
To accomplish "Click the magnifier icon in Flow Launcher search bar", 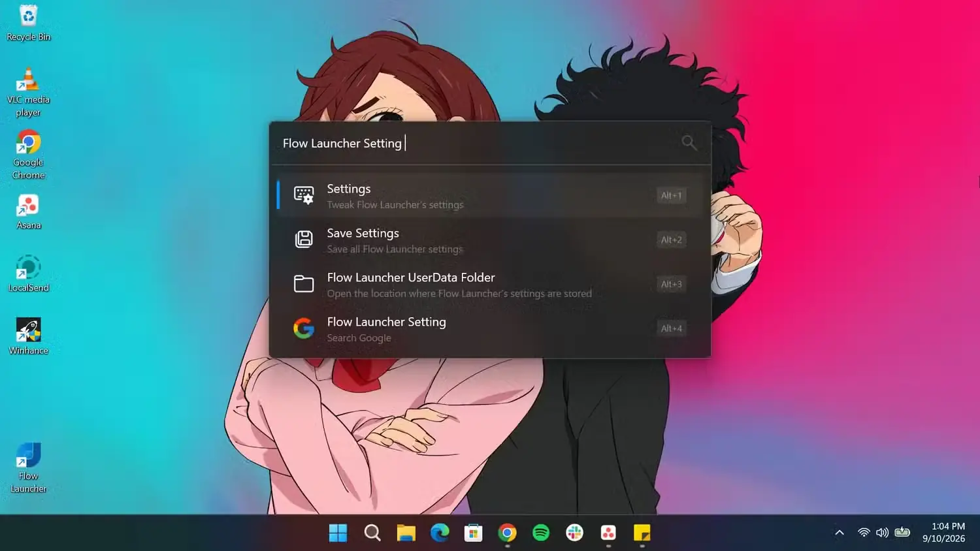I will pos(689,142).
